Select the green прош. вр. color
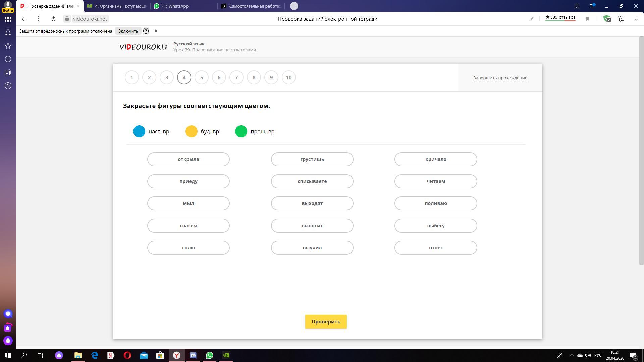This screenshot has width=644, height=362. [x=241, y=131]
